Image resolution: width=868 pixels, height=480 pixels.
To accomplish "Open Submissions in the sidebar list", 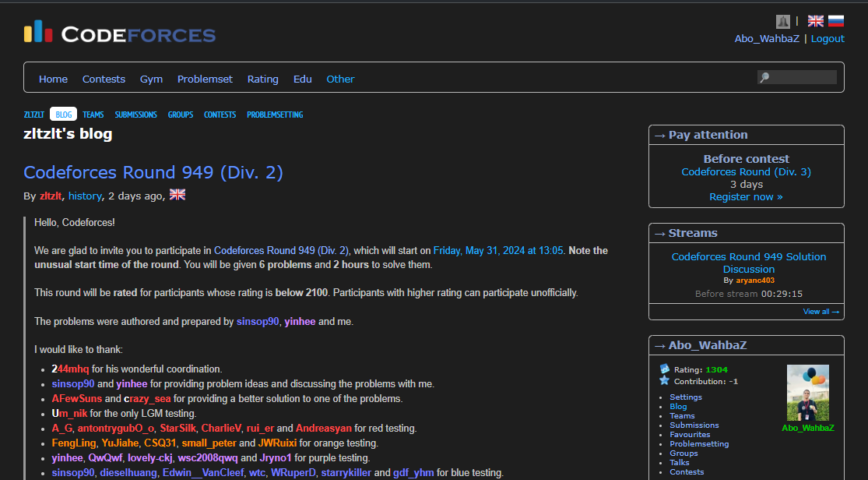I will (694, 425).
